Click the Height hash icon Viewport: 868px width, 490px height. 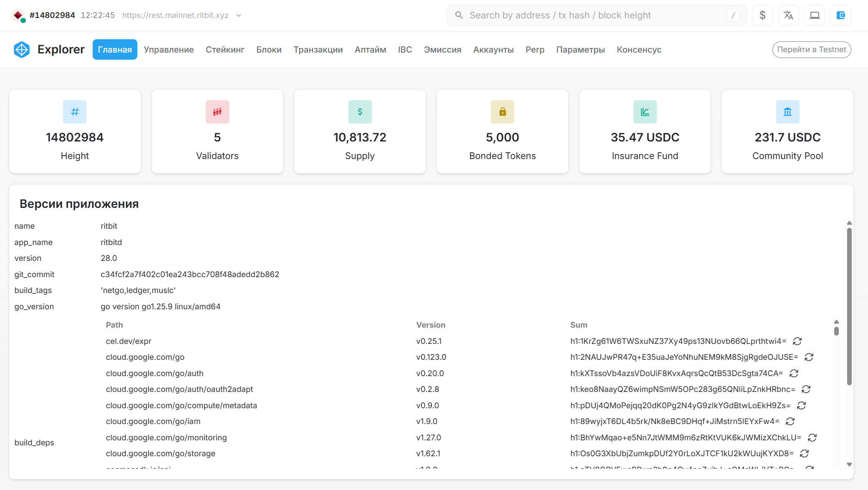pyautogui.click(x=75, y=112)
